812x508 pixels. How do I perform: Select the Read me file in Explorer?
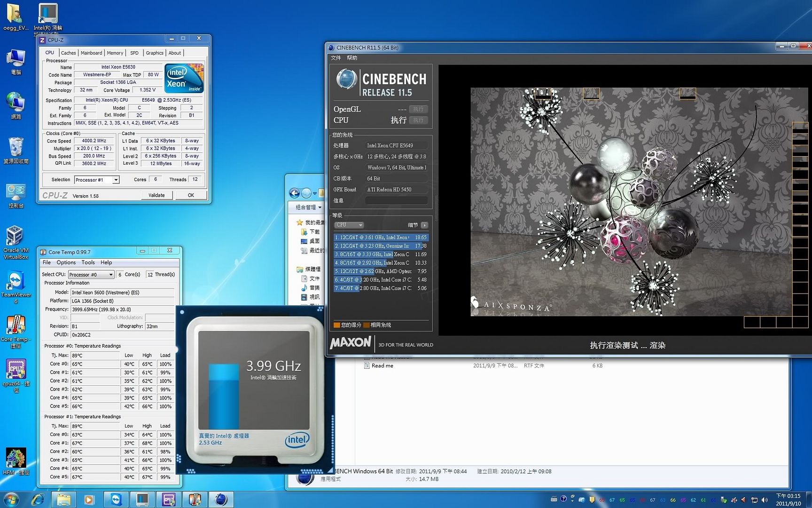tap(379, 365)
